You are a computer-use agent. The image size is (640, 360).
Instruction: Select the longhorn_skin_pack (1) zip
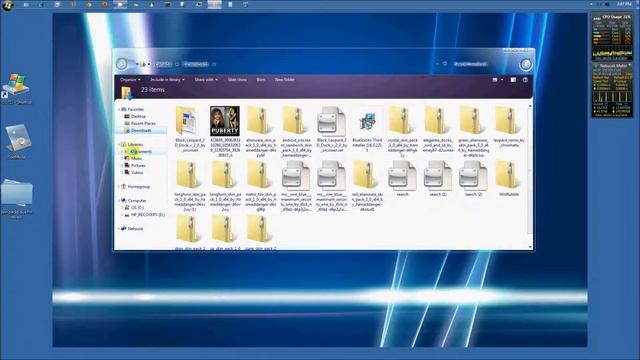(189, 176)
